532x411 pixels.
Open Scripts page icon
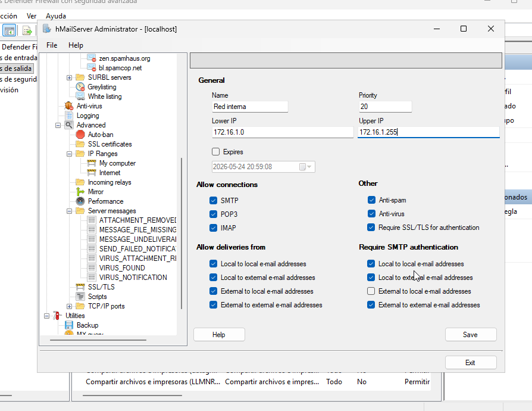tap(80, 296)
